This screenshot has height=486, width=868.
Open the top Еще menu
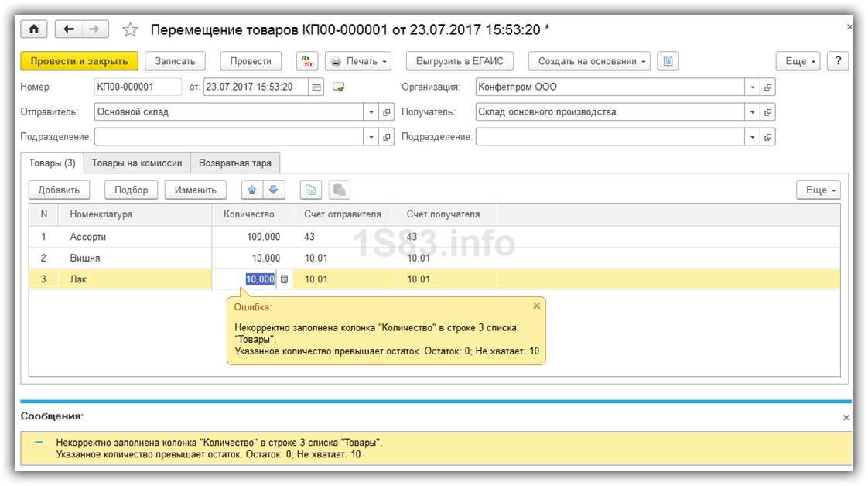pos(799,61)
